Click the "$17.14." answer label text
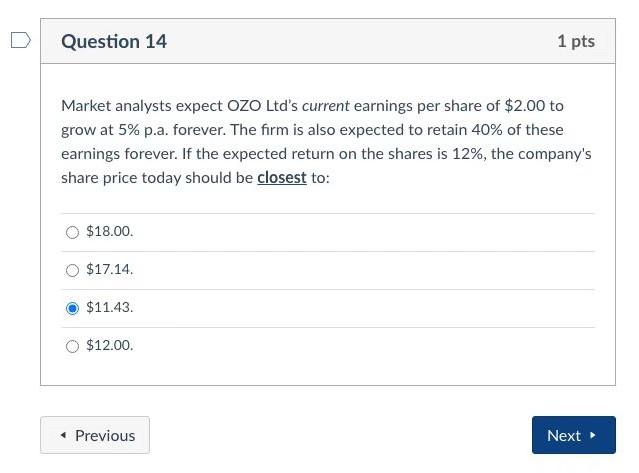The height and width of the screenshot is (473, 639). pyautogui.click(x=110, y=270)
